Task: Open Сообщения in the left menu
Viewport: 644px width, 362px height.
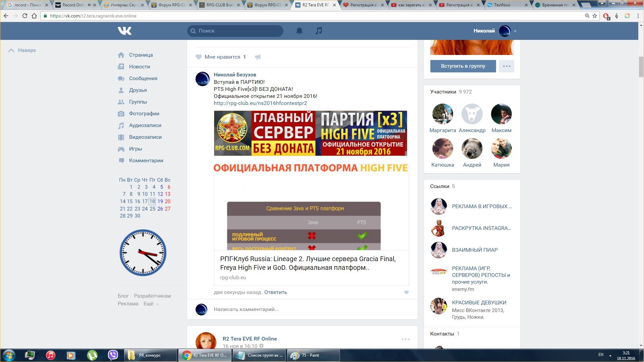Action: tap(143, 78)
